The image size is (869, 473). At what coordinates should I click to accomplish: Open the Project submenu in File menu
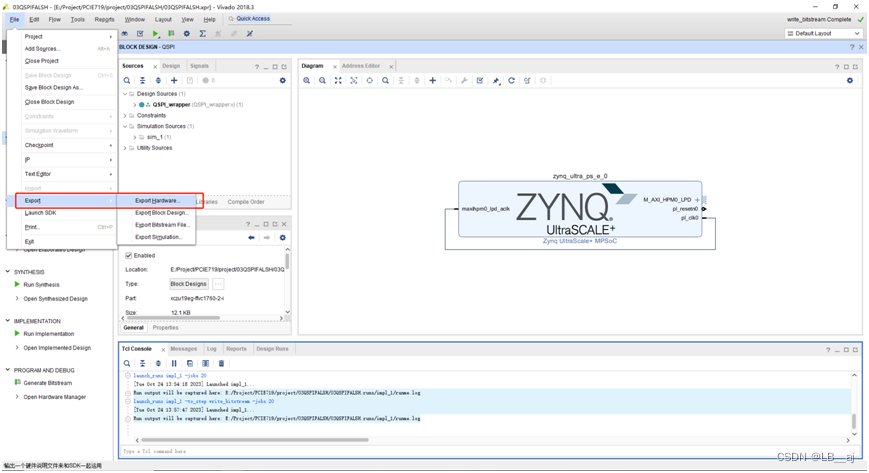[33, 37]
